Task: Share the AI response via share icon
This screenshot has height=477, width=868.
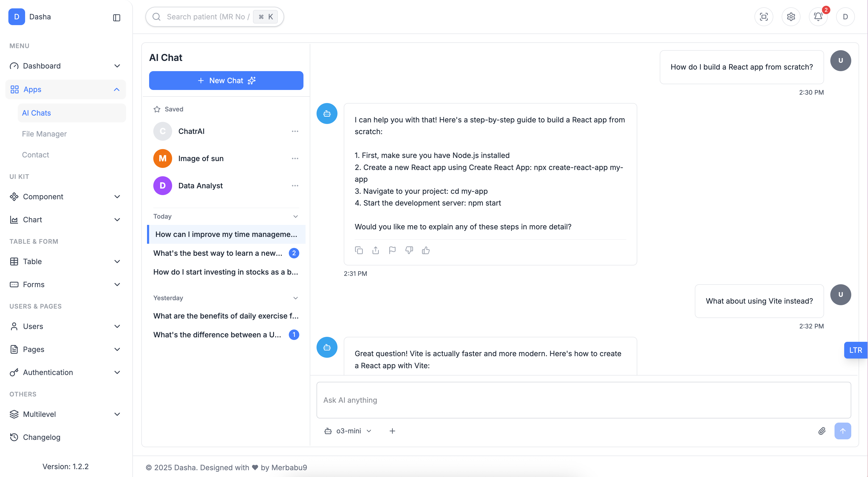Action: 376,250
